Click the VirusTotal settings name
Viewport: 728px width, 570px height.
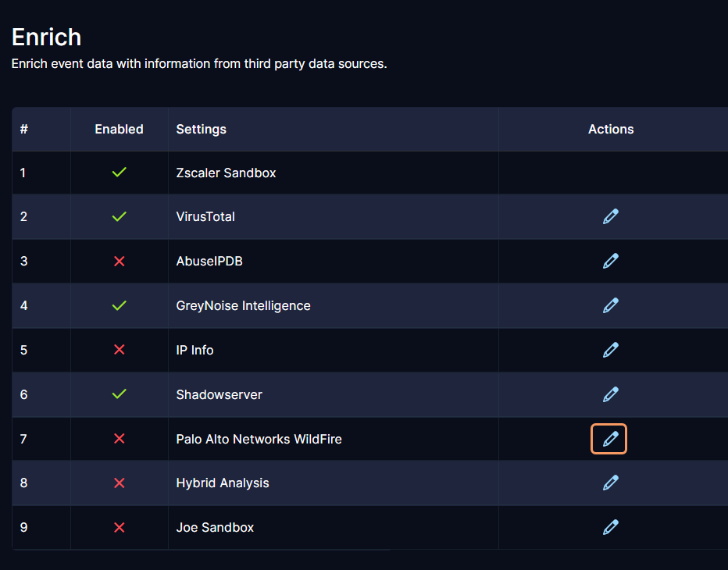click(x=205, y=216)
